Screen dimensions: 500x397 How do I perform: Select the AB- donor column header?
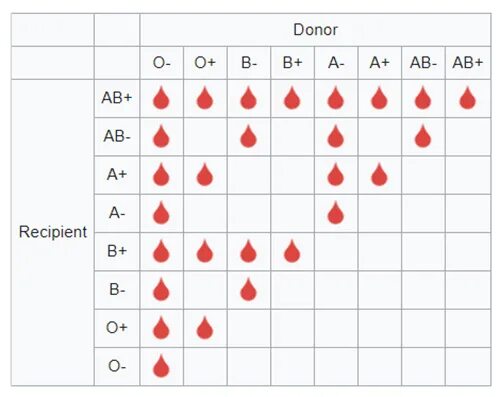[x=423, y=63]
